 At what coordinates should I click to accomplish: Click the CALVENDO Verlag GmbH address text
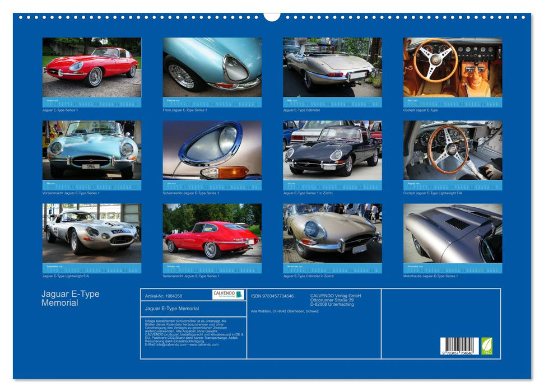pyautogui.click(x=336, y=300)
